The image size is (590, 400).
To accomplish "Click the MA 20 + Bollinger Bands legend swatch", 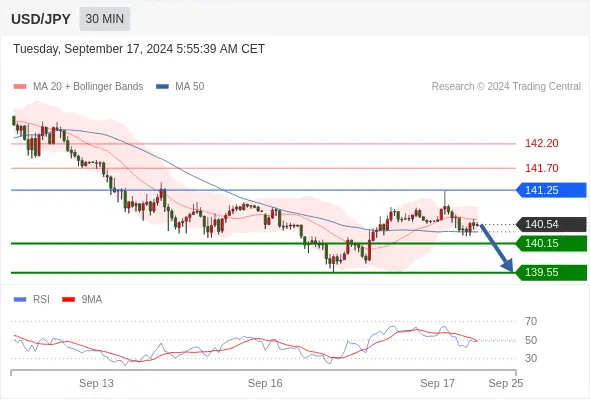I will (20, 87).
